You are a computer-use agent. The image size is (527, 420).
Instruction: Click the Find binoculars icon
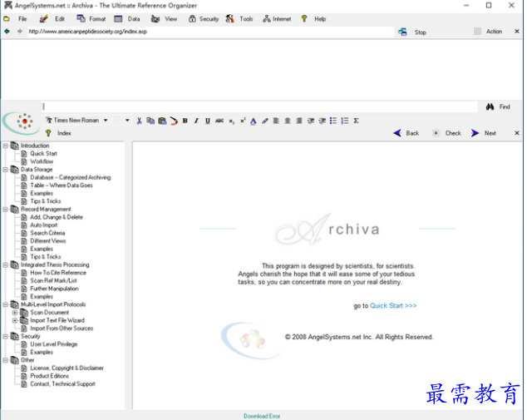[x=490, y=107]
